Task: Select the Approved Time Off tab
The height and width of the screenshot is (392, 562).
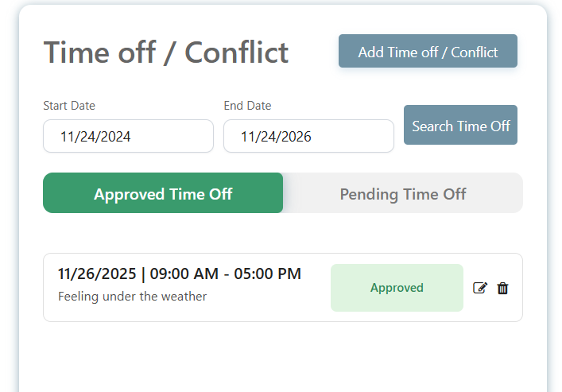Action: (x=163, y=193)
